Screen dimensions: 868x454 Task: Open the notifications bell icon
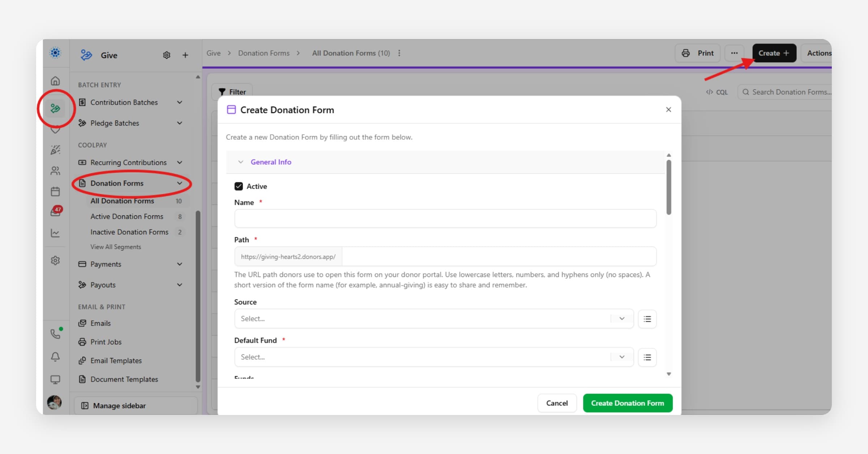point(55,357)
